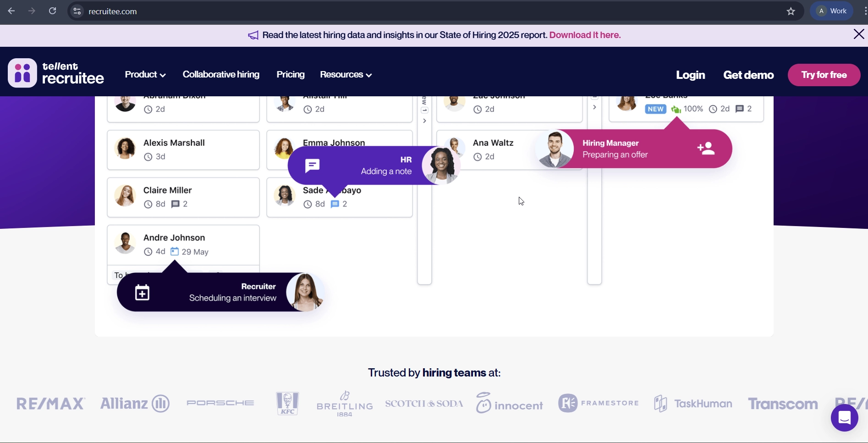Click the comment icon on Claire Miller's card

pos(176,204)
